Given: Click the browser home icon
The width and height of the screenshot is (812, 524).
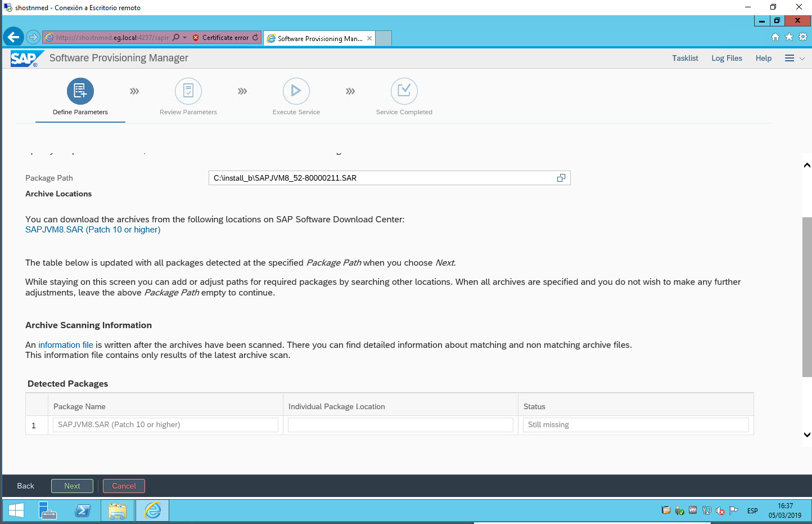Looking at the screenshot, I should (775, 37).
